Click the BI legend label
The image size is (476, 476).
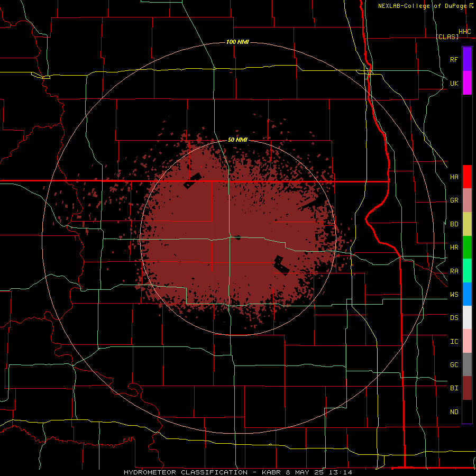coord(454,388)
